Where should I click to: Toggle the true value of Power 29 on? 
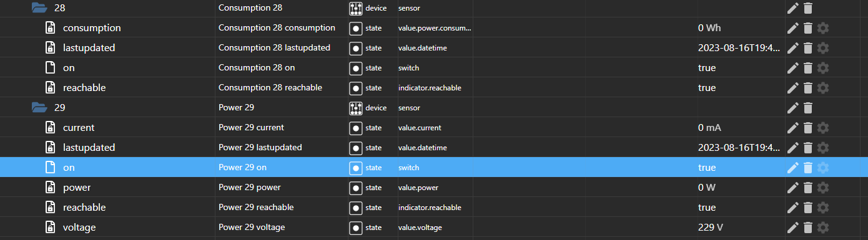coord(707,168)
